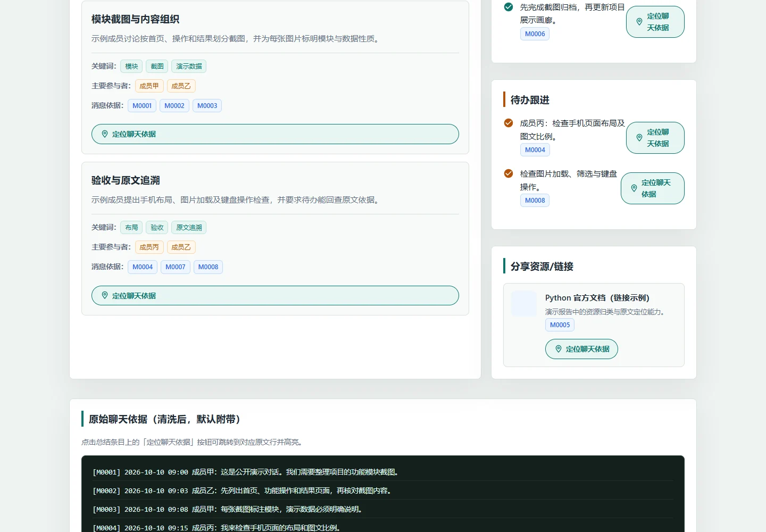
Task: Click the card title 模块截图与内容组织
Action: (135, 19)
